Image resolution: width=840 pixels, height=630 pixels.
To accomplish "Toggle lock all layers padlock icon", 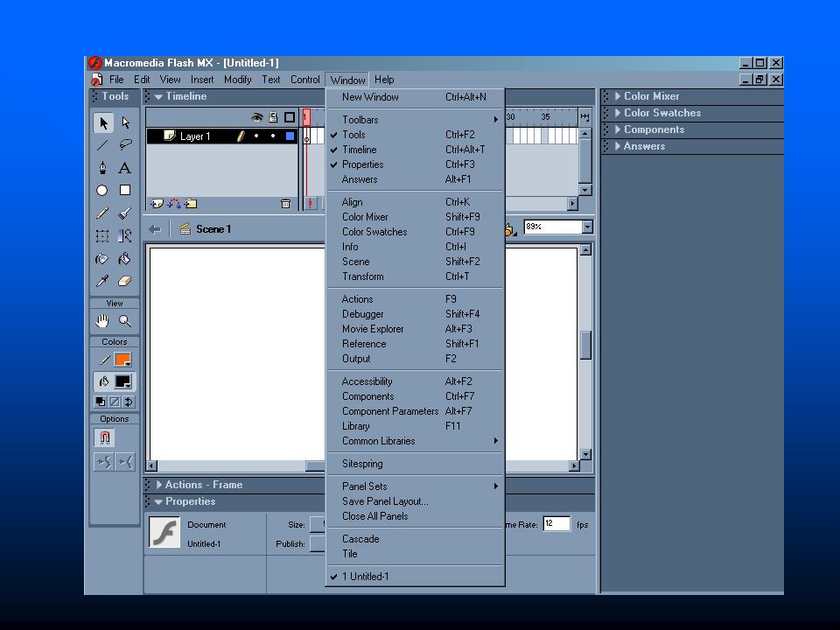I will pos(273,117).
